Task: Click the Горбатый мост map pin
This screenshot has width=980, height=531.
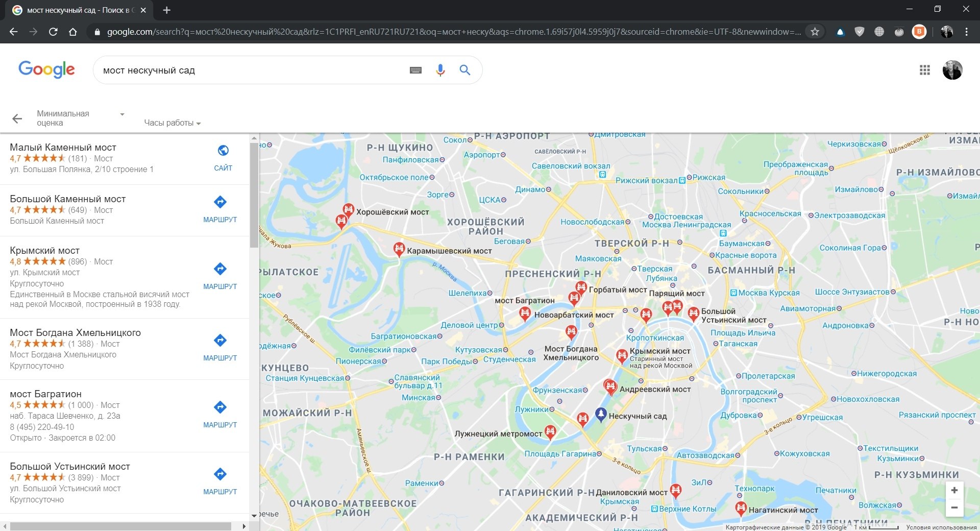Action: tap(581, 288)
